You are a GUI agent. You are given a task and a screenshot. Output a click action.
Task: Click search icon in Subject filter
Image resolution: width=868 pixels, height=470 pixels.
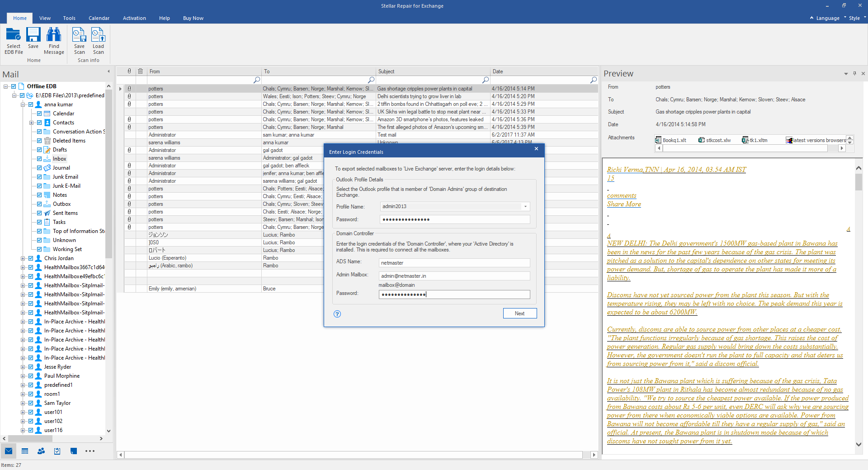(x=486, y=80)
